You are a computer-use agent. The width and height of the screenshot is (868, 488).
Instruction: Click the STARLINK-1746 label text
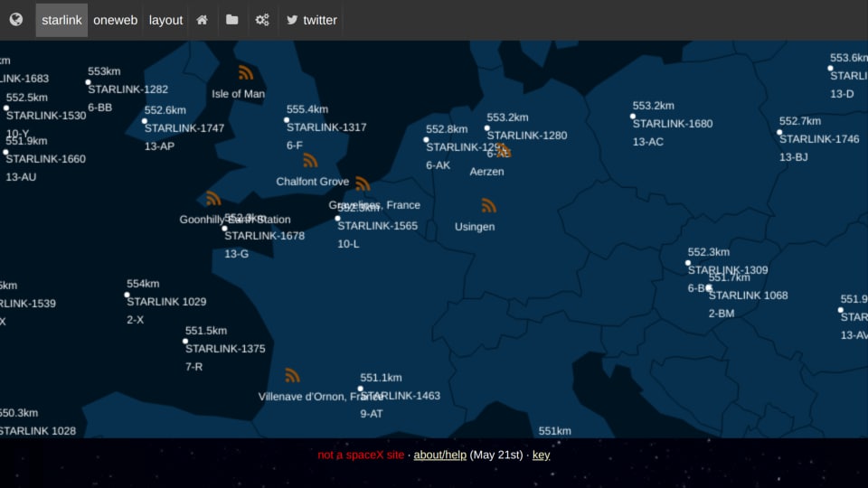[x=819, y=139]
